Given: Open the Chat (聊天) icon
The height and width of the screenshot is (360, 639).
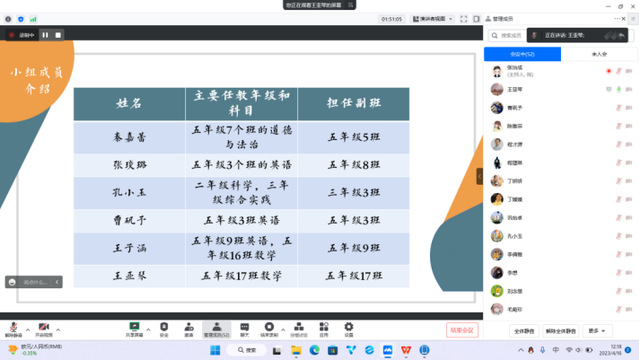Looking at the screenshot, I should pyautogui.click(x=244, y=329).
